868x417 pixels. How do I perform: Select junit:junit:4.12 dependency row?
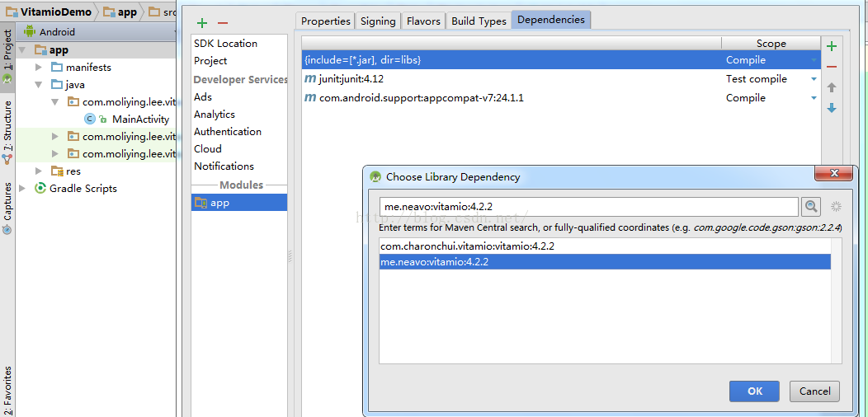coord(561,79)
